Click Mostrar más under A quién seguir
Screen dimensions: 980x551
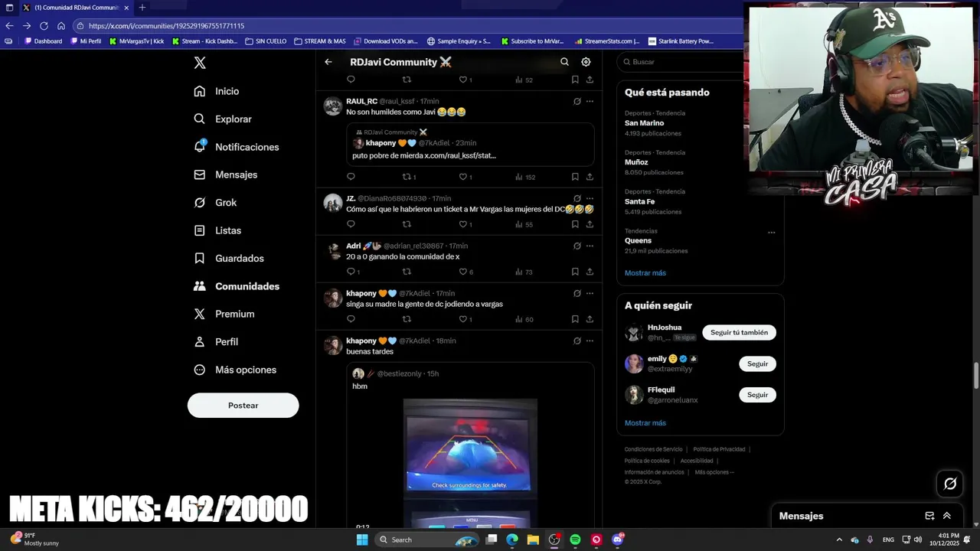(645, 422)
